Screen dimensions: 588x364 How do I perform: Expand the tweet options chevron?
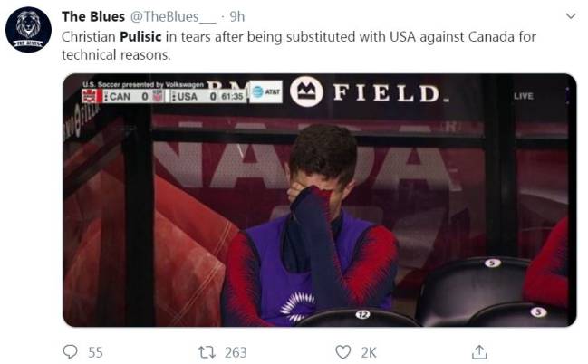(571, 16)
